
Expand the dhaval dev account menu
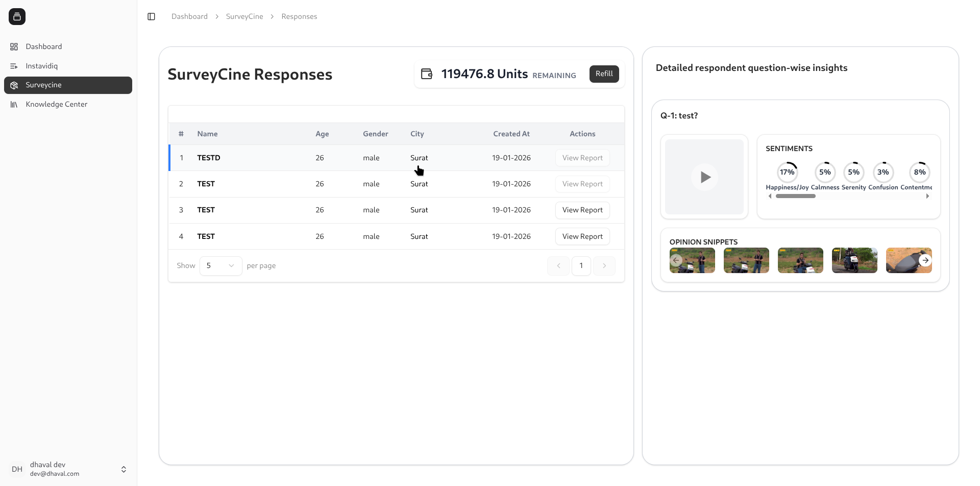click(x=124, y=469)
